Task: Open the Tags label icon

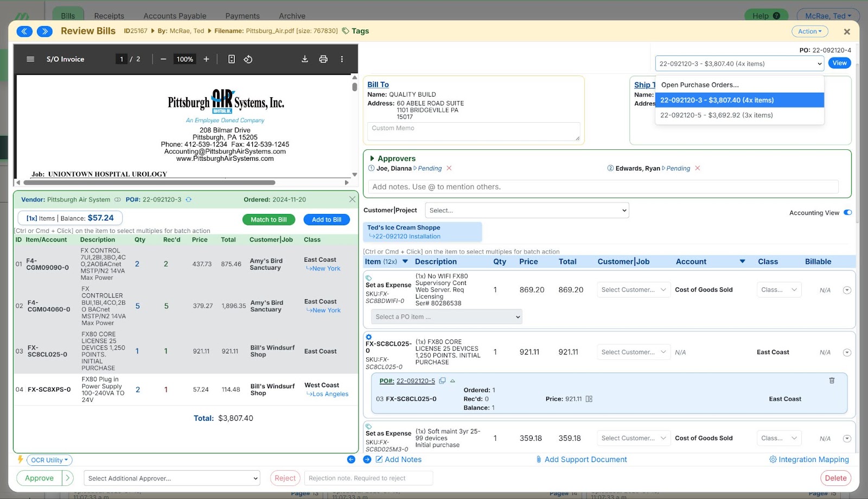Action: [x=346, y=31]
